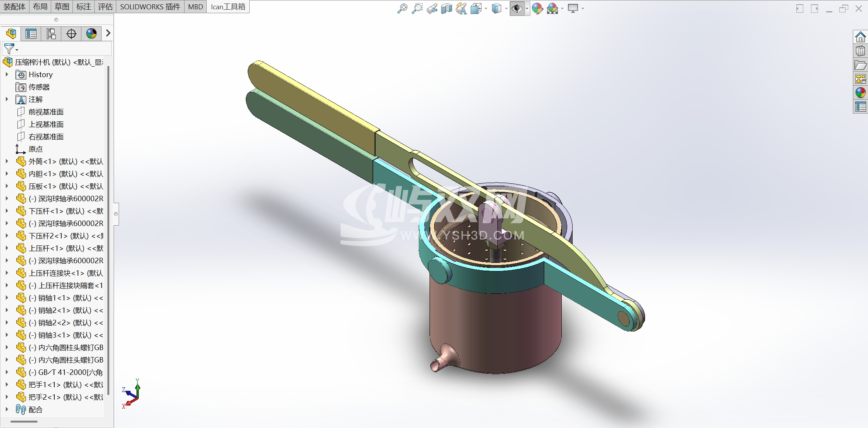Image resolution: width=868 pixels, height=428 pixels.
Task: Click the Previous View icon
Action: (432, 8)
